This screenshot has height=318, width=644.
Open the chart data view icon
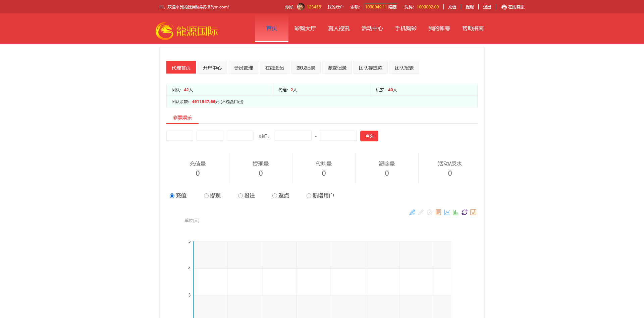point(438,212)
